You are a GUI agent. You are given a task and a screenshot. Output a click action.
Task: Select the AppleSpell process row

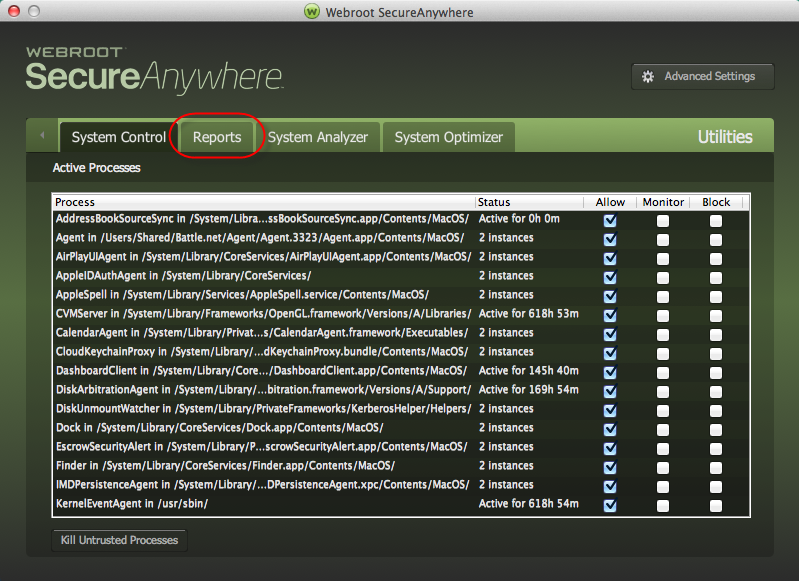(401, 295)
